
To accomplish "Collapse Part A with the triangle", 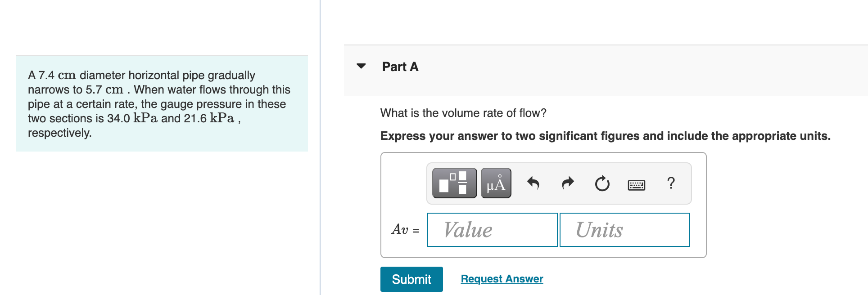I will point(361,66).
